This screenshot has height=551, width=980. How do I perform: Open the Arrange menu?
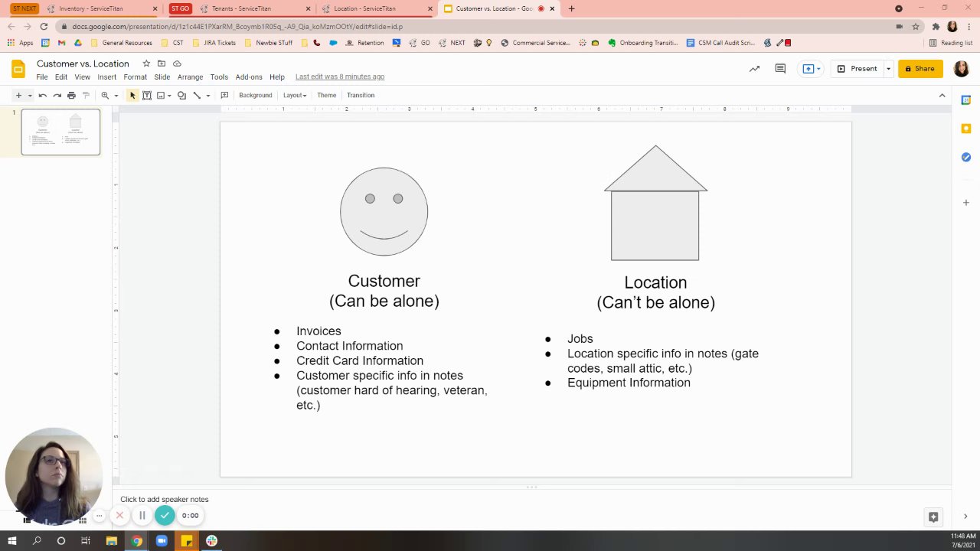(x=190, y=77)
